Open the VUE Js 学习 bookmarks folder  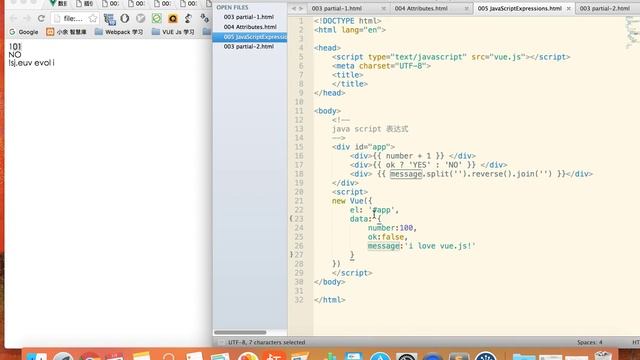173,31
